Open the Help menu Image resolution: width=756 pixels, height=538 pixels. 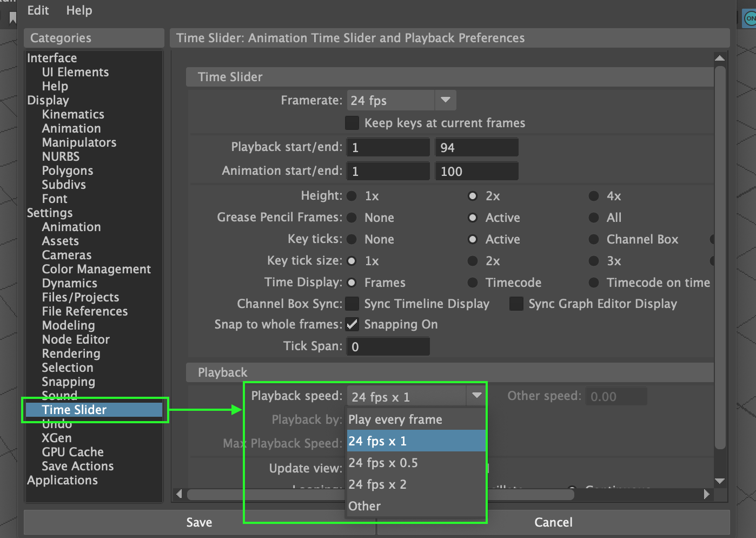pyautogui.click(x=79, y=10)
